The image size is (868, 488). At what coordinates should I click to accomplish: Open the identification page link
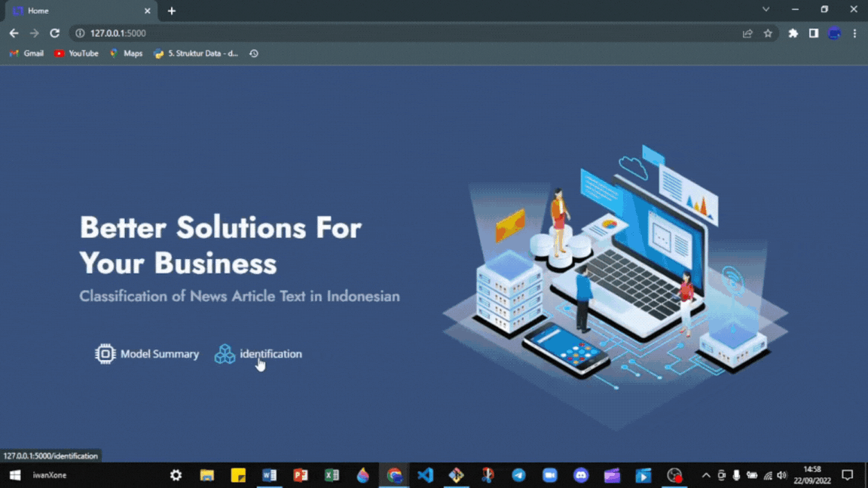tap(258, 354)
